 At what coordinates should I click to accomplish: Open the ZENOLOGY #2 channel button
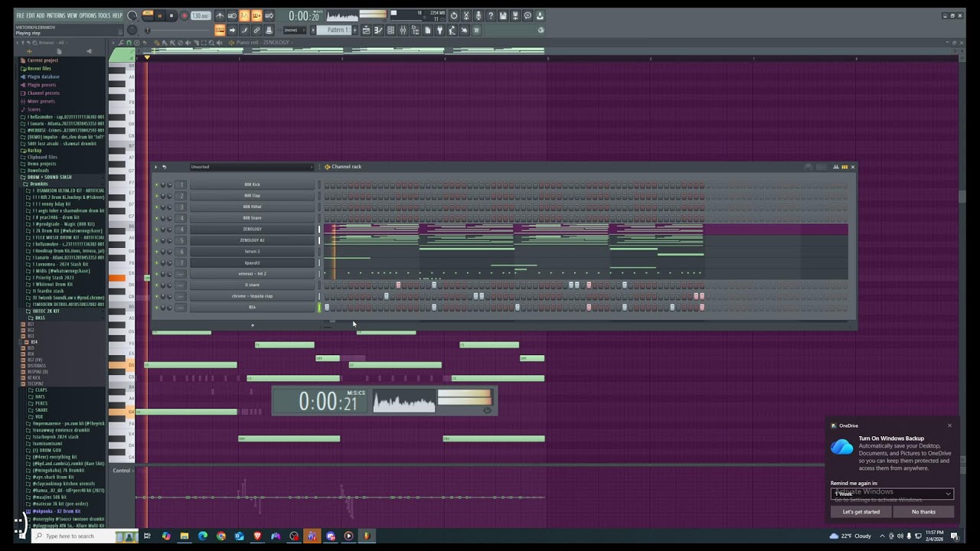[x=252, y=240]
